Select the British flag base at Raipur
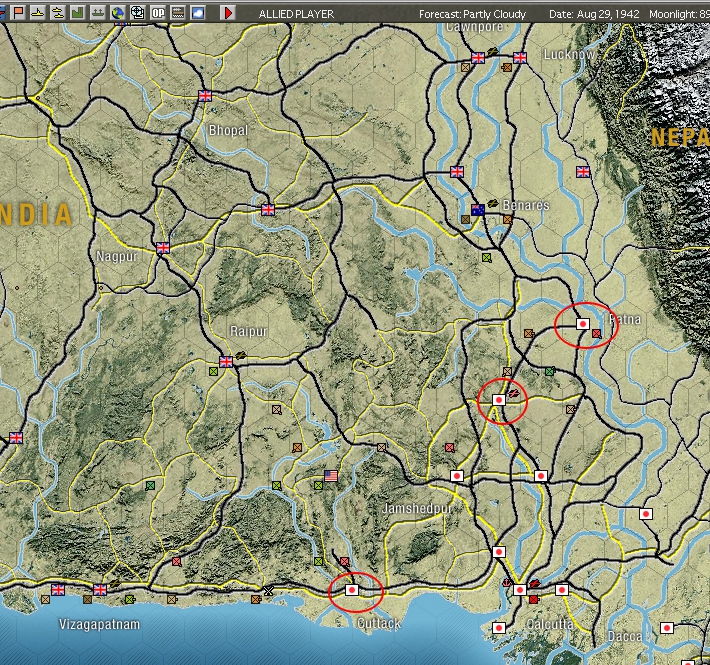Viewport: 710px width, 665px height. (x=226, y=362)
